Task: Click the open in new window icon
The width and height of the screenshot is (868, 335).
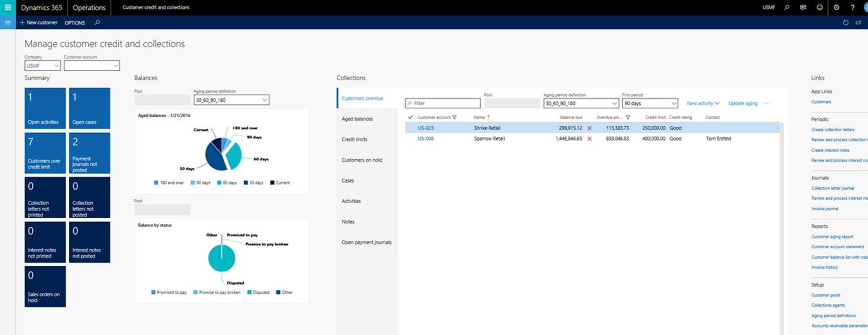Action: coord(858,23)
